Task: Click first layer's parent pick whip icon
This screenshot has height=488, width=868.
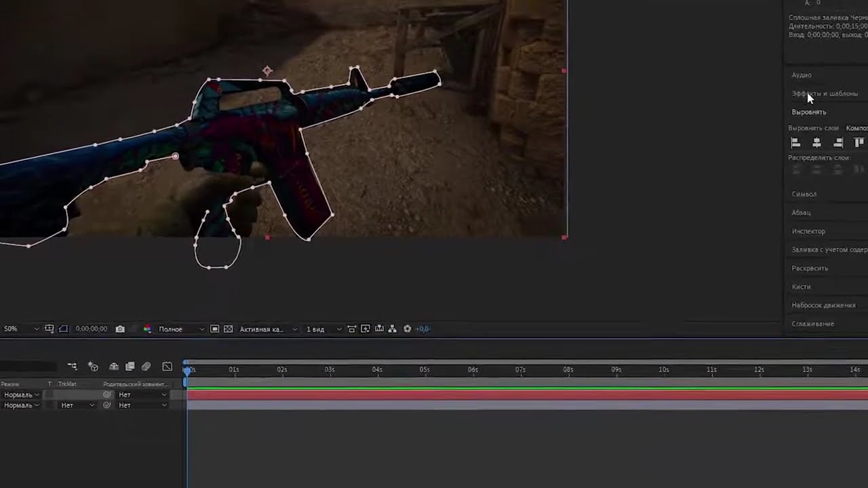Action: (106, 394)
